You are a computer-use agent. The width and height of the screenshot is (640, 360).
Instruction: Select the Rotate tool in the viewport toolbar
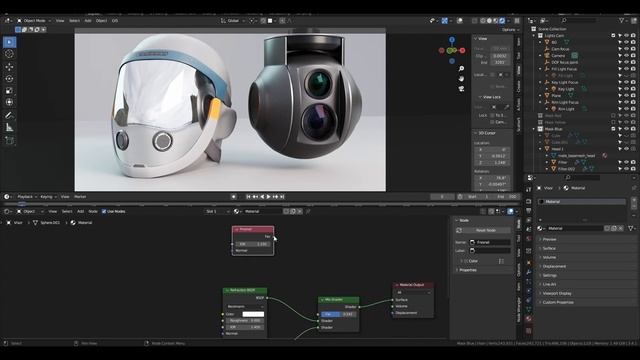point(9,79)
